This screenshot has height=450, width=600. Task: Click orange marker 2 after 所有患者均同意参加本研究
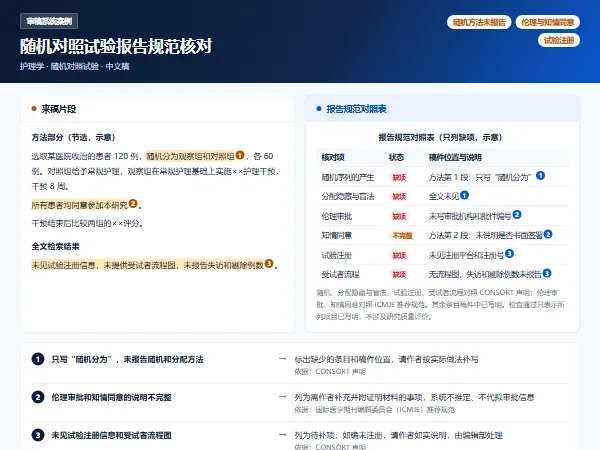pos(133,204)
